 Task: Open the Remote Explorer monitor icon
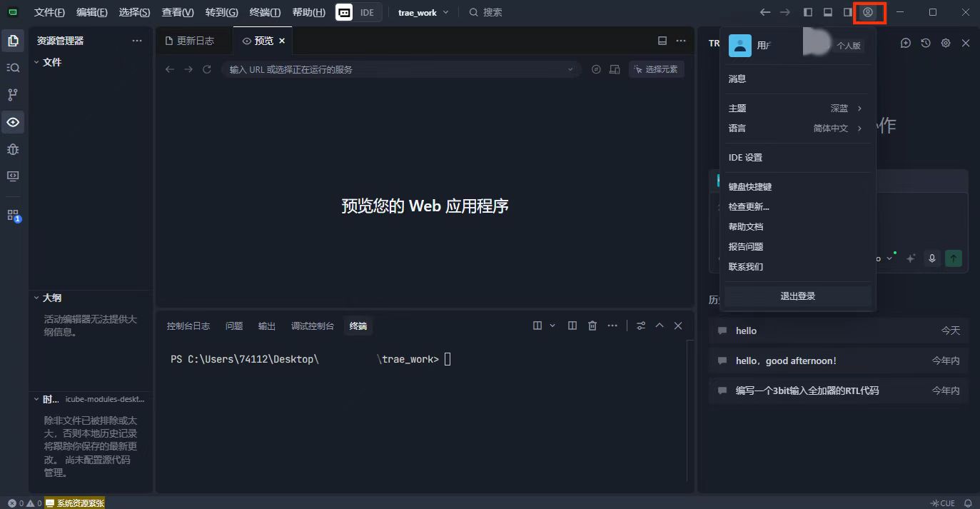pyautogui.click(x=13, y=176)
